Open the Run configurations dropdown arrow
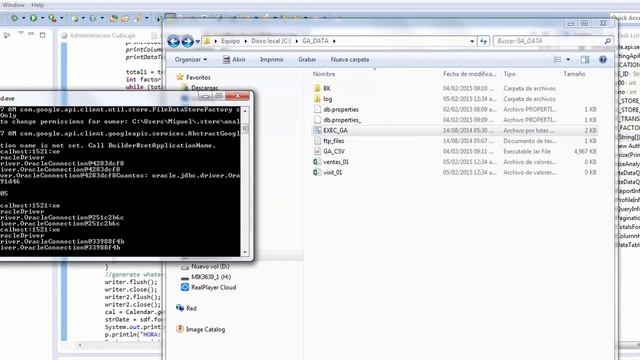640x360 pixels. tap(42, 18)
